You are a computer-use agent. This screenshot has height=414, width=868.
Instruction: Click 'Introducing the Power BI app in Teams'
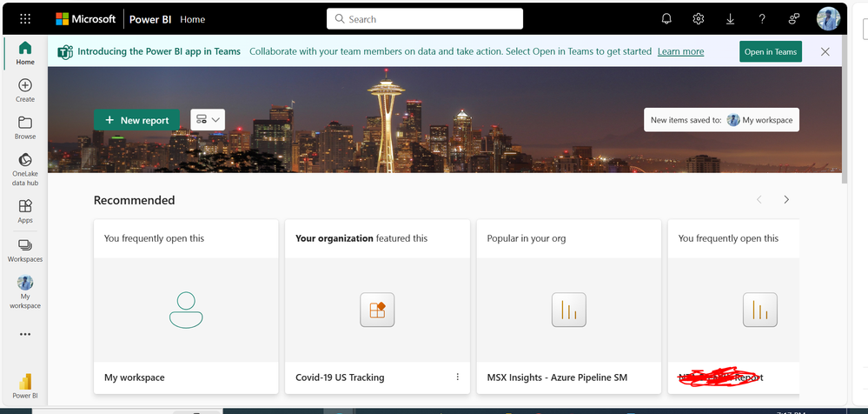point(159,51)
